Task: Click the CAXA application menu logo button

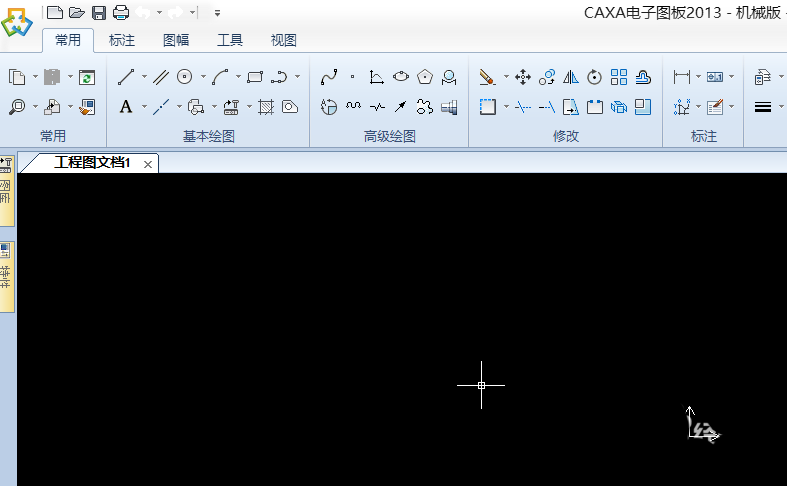Action: [16, 23]
